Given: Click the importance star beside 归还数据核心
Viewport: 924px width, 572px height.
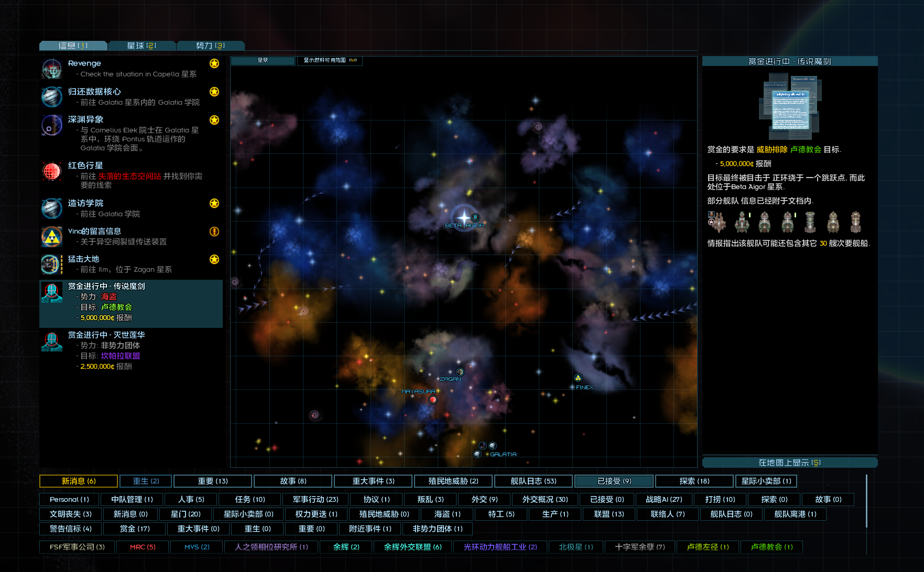Looking at the screenshot, I should [x=214, y=92].
